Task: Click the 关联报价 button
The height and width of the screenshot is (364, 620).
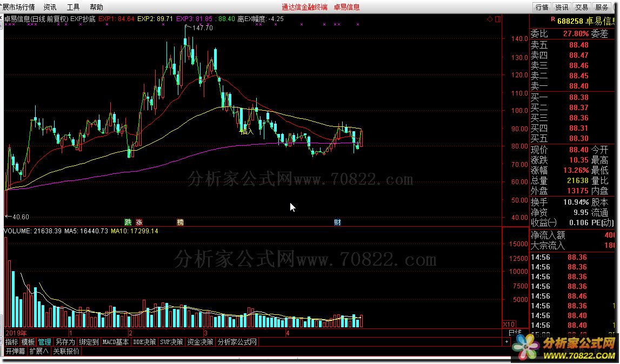Action: click(66, 351)
